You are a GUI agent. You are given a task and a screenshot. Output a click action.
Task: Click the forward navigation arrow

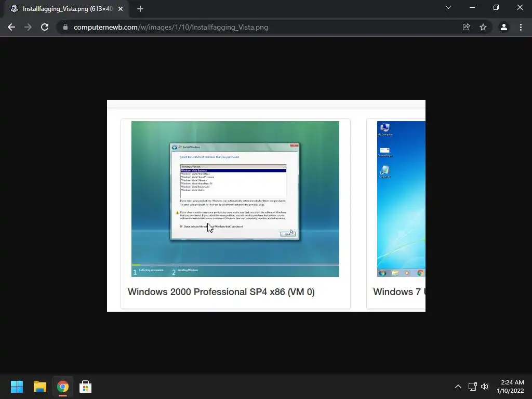pos(28,27)
